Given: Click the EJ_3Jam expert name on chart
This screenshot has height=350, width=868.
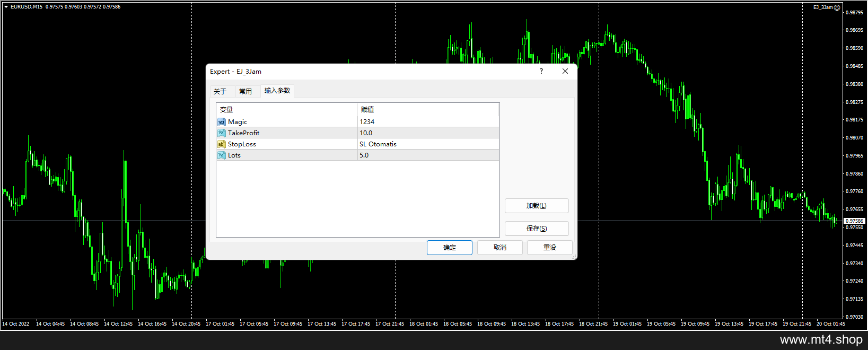Looking at the screenshot, I should click(823, 7).
